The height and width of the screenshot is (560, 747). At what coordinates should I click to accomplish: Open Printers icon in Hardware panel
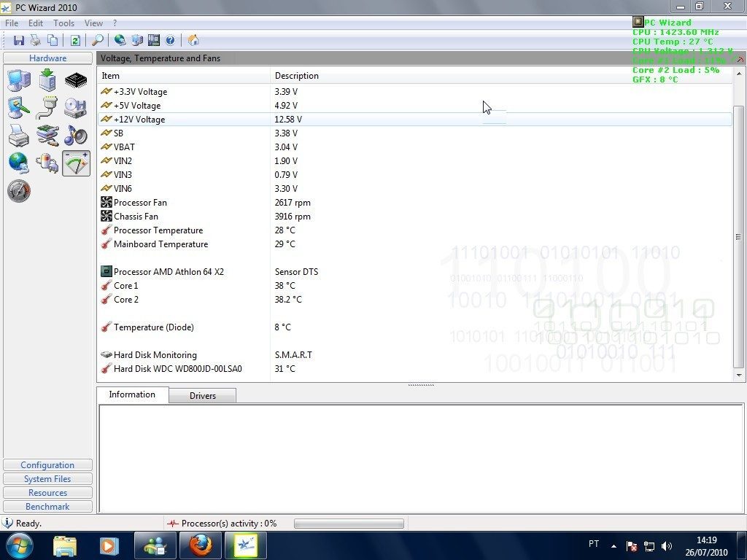[x=19, y=136]
